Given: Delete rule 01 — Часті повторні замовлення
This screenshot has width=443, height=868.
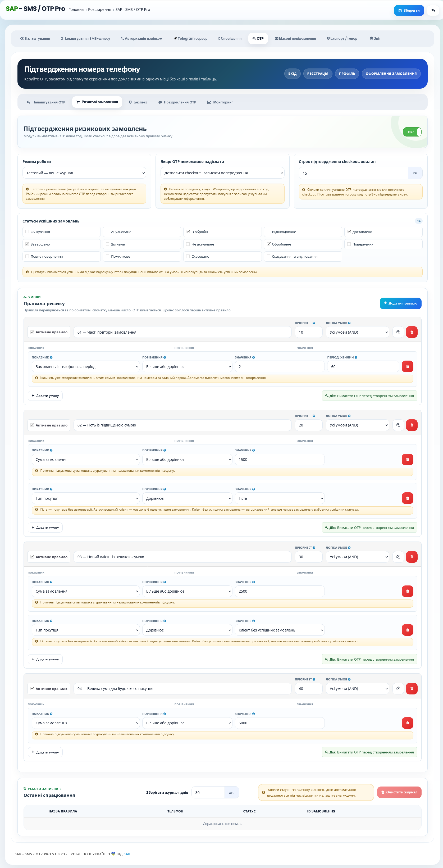Looking at the screenshot, I should point(412,332).
